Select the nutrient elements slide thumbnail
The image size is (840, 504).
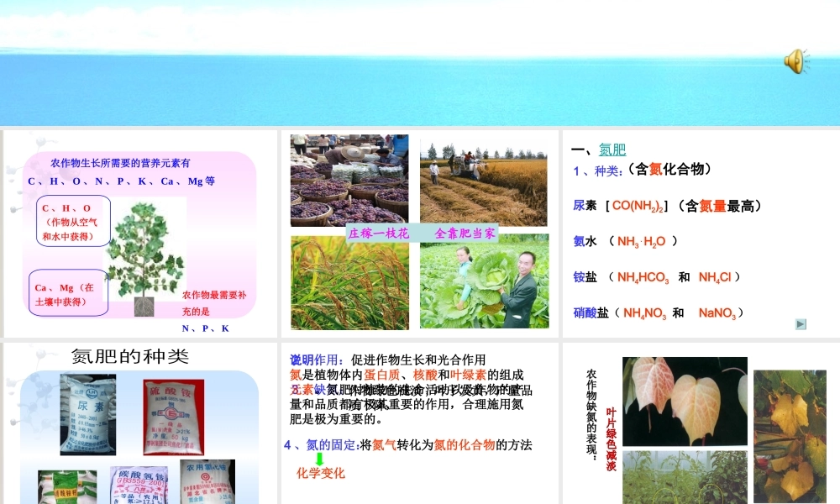click(x=139, y=234)
